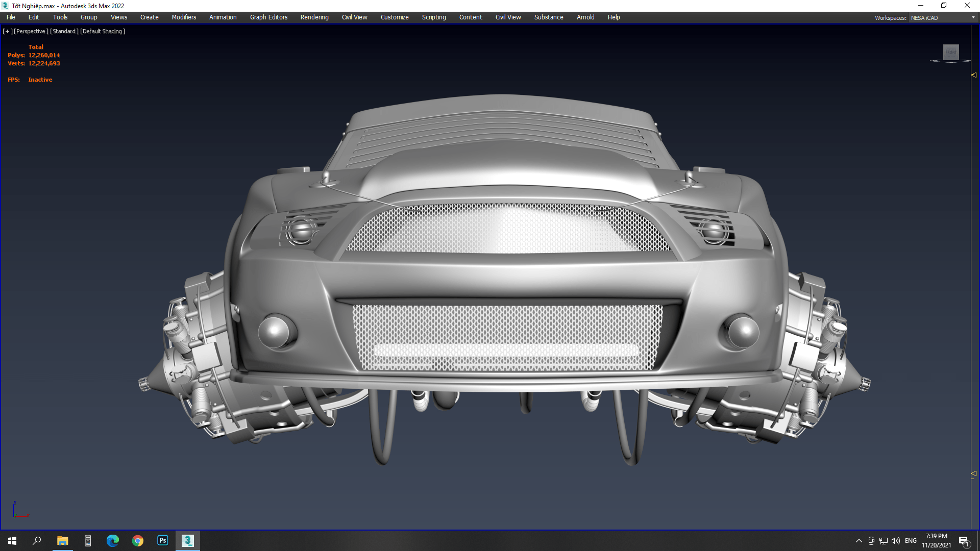
Task: Click the [+] viewport general menu label
Action: point(7,31)
